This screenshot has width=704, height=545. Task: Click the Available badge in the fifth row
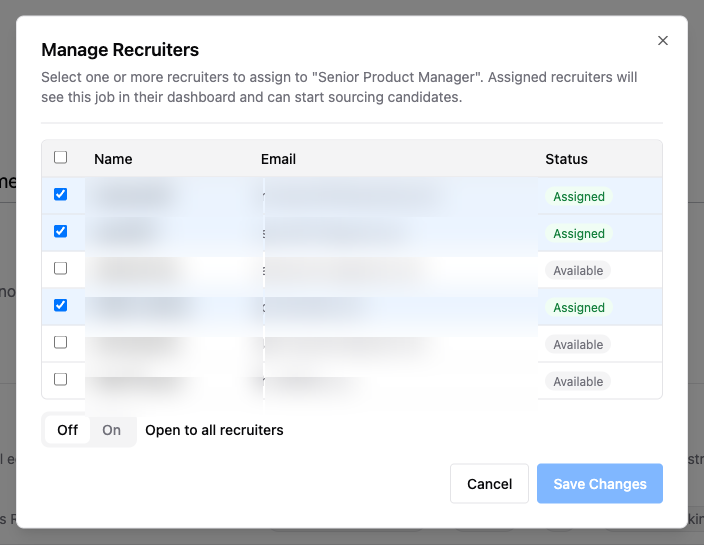click(578, 345)
